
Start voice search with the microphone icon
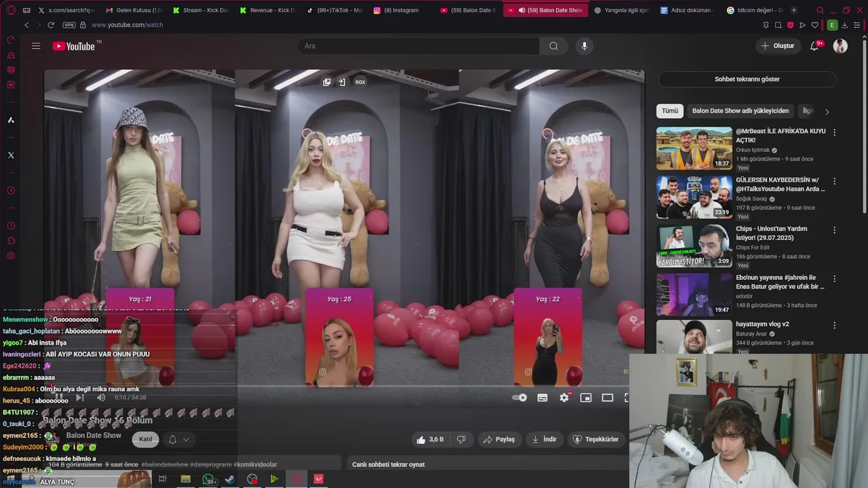tap(585, 46)
